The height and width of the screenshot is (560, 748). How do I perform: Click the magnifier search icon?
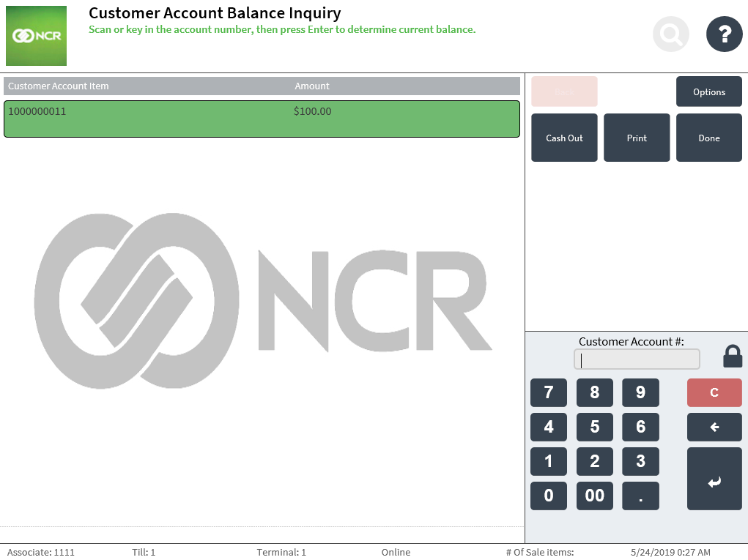670,34
